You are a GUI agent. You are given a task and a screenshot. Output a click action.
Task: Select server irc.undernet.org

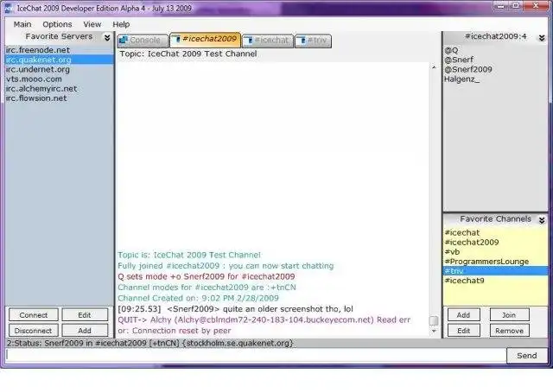tap(60, 69)
